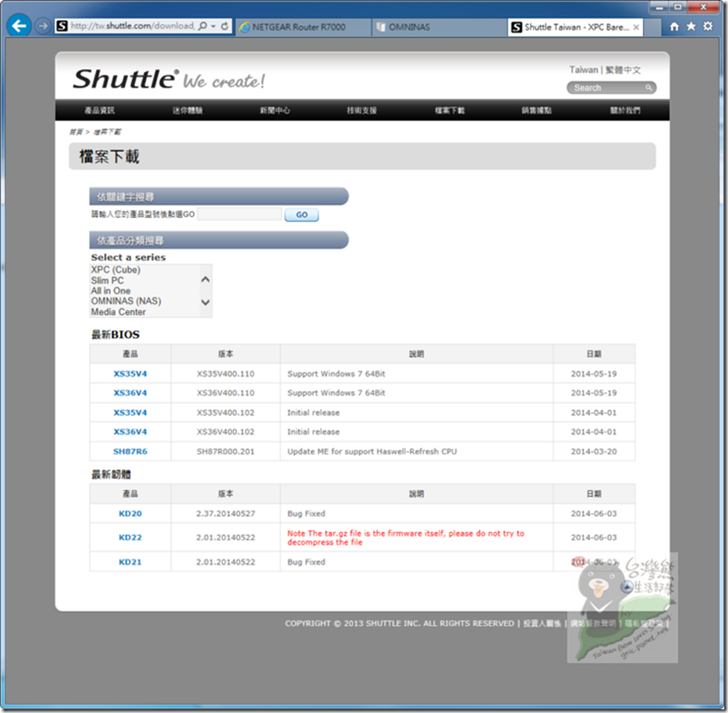728x713 pixels.
Task: Open XS35V4 link for version XS35V400.110
Action: (x=130, y=374)
